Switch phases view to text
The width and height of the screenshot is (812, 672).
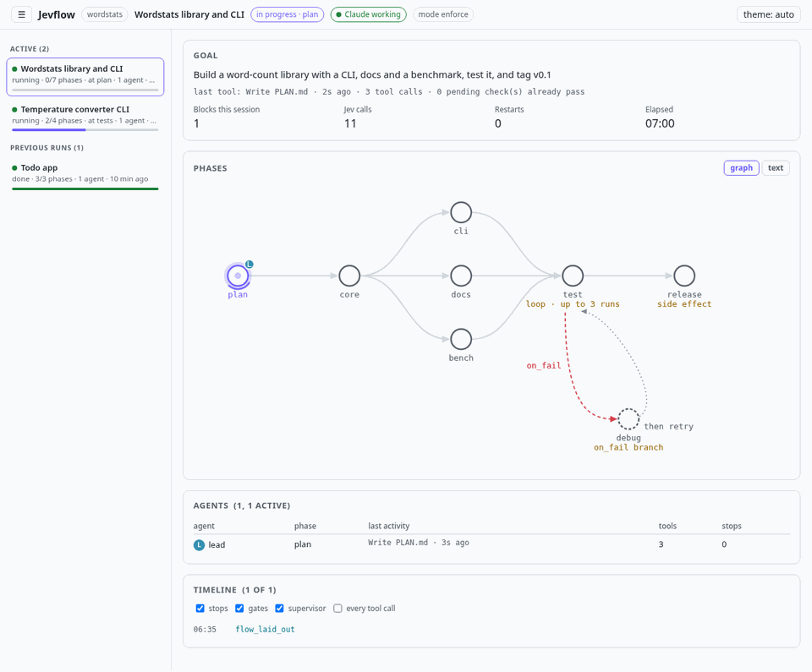(x=776, y=167)
